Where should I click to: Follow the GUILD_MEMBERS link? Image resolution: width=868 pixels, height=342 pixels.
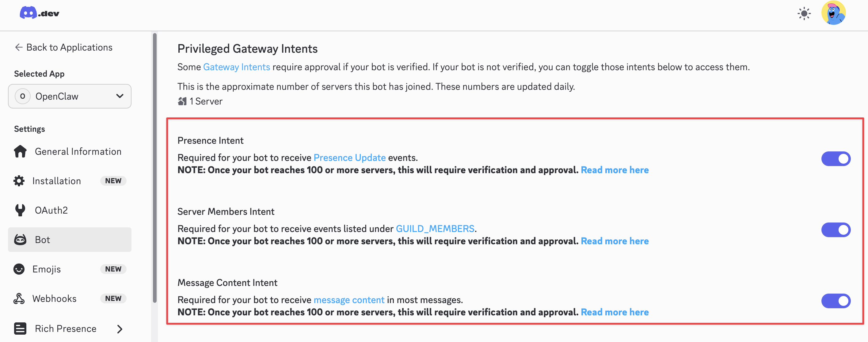point(435,229)
